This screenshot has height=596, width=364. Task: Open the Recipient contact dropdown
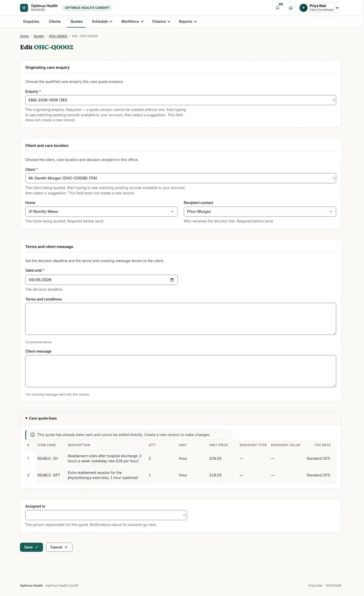(260, 211)
